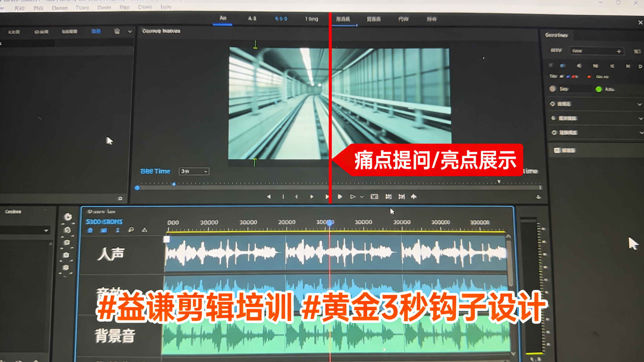Viewport: 644px width, 362px height.
Task: Toggle the green circle indicator in right panel
Action: [x=598, y=89]
